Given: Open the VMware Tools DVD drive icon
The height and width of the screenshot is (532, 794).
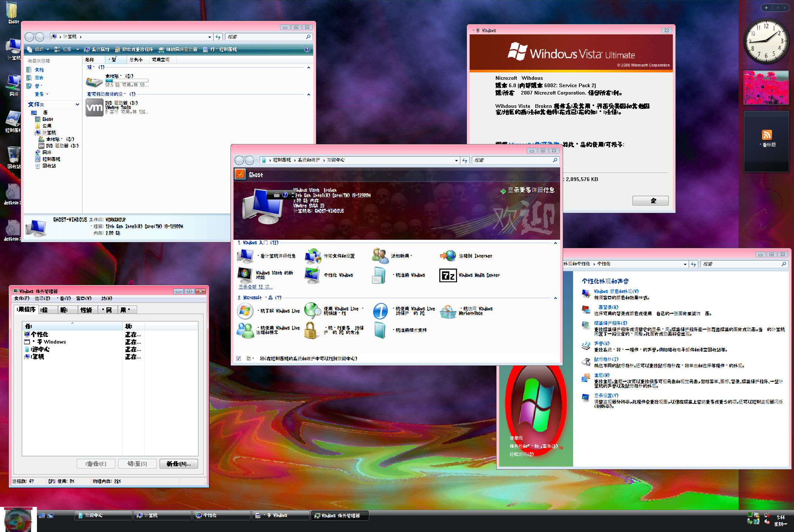Looking at the screenshot, I should click(95, 108).
